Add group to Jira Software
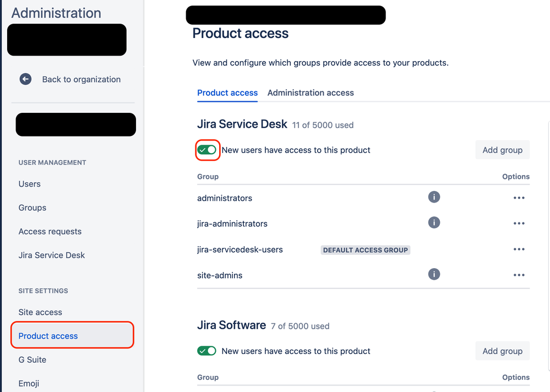The width and height of the screenshot is (550, 392). pyautogui.click(x=502, y=351)
